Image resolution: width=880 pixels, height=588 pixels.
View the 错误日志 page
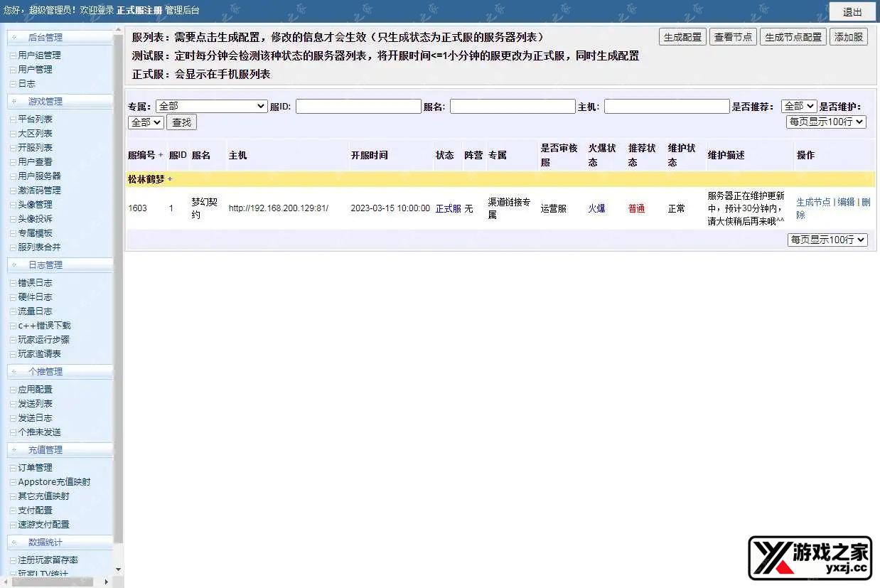34,282
